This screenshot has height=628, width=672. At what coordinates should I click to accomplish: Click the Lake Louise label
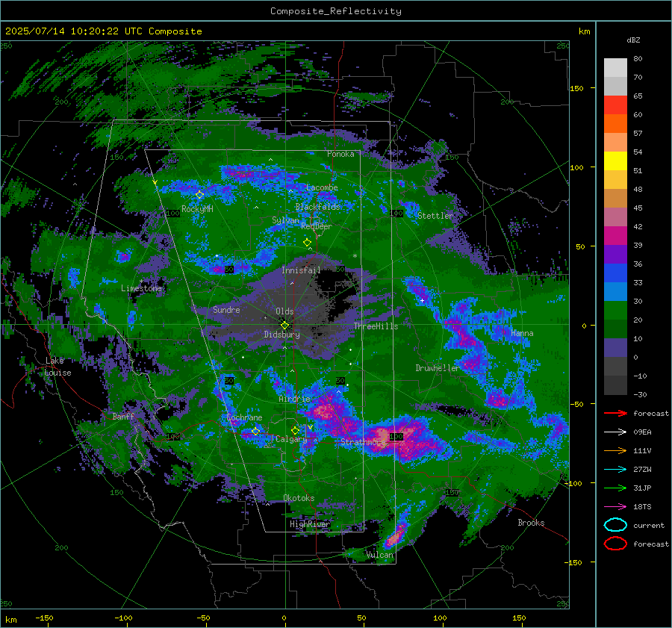click(57, 367)
